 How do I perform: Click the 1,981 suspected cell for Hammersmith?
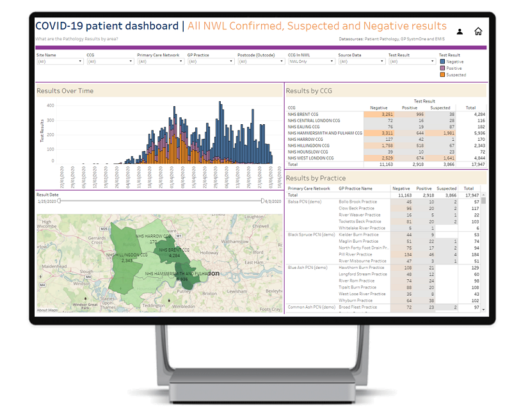(x=441, y=133)
